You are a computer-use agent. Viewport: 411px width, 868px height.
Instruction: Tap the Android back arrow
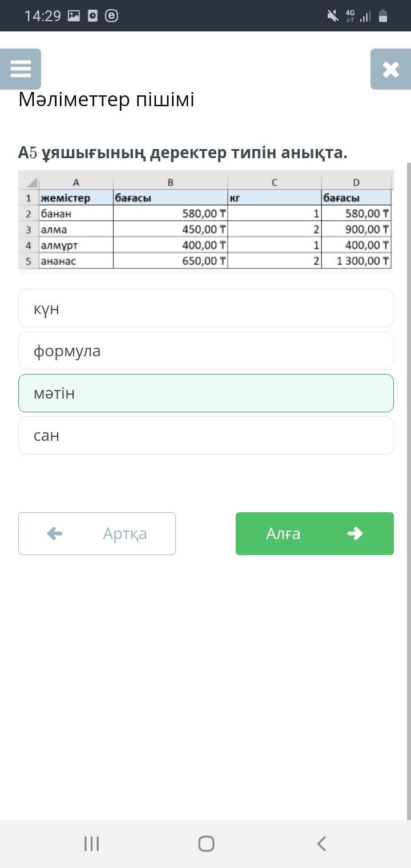click(x=321, y=843)
